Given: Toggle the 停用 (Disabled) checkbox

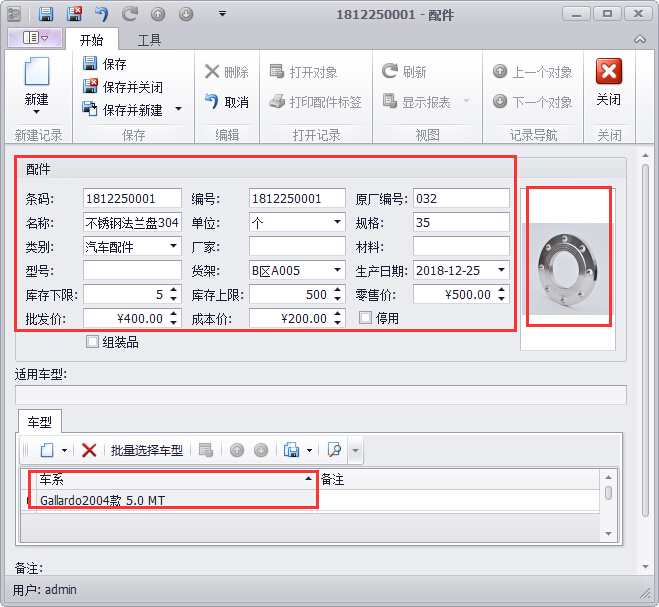Looking at the screenshot, I should (366, 318).
